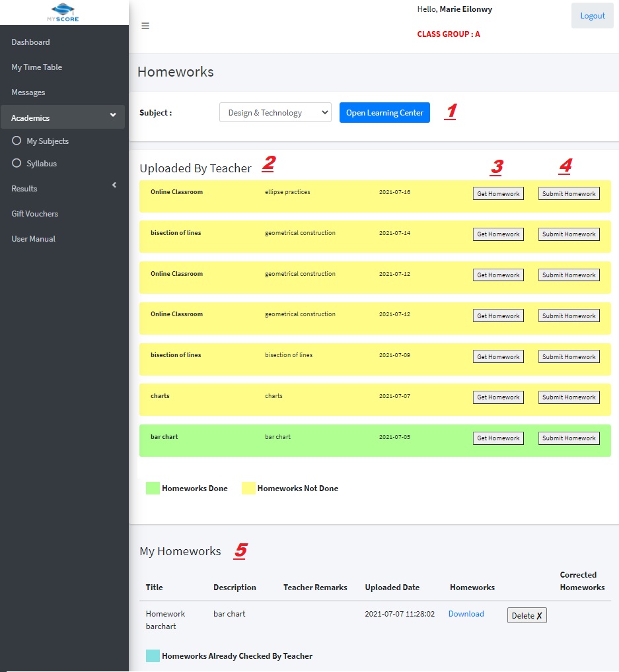Image resolution: width=619 pixels, height=672 pixels.
Task: Delete the Homework barchart submission
Action: click(527, 615)
